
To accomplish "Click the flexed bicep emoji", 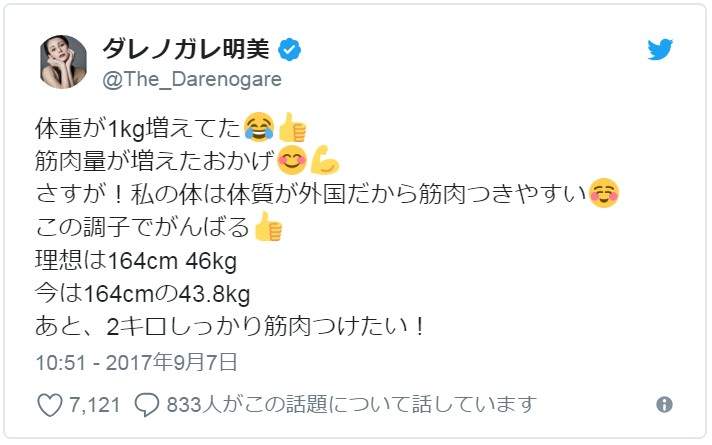I will coord(322,160).
